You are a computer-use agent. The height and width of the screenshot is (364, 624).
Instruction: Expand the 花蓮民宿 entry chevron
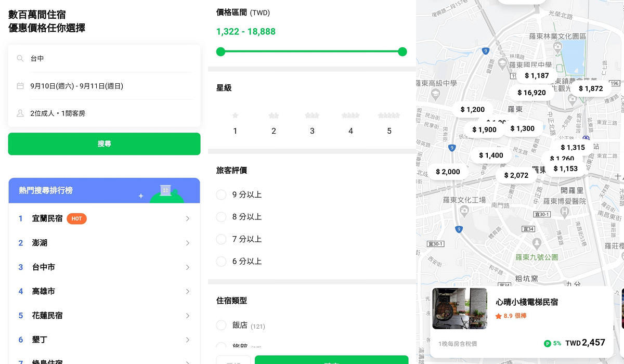[188, 315]
